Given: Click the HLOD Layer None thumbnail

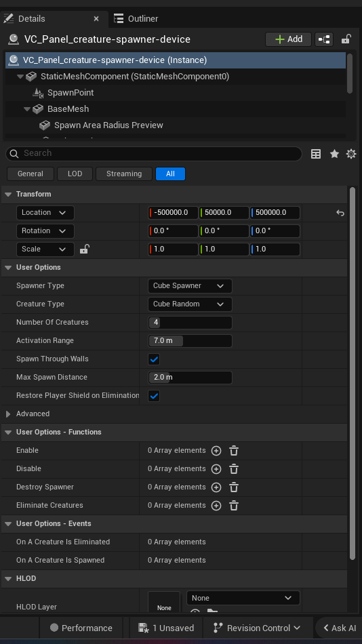Looking at the screenshot, I should click(x=164, y=601).
